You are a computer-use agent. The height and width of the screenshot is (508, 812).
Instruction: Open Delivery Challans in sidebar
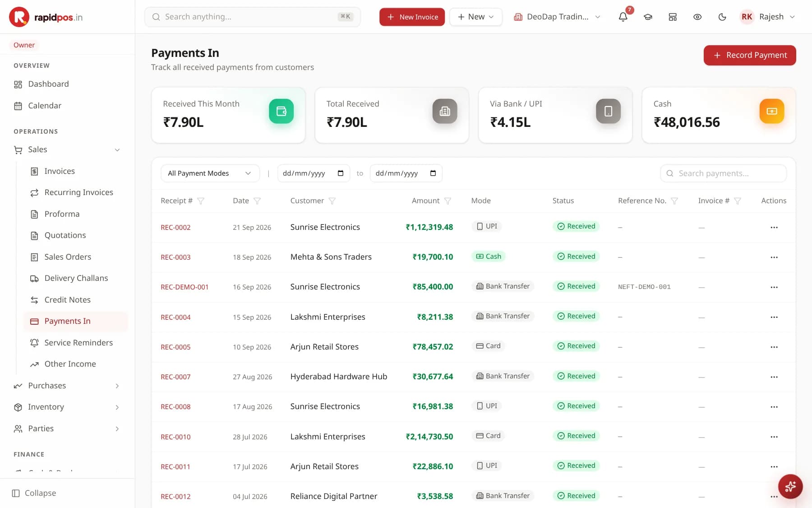pyautogui.click(x=76, y=278)
